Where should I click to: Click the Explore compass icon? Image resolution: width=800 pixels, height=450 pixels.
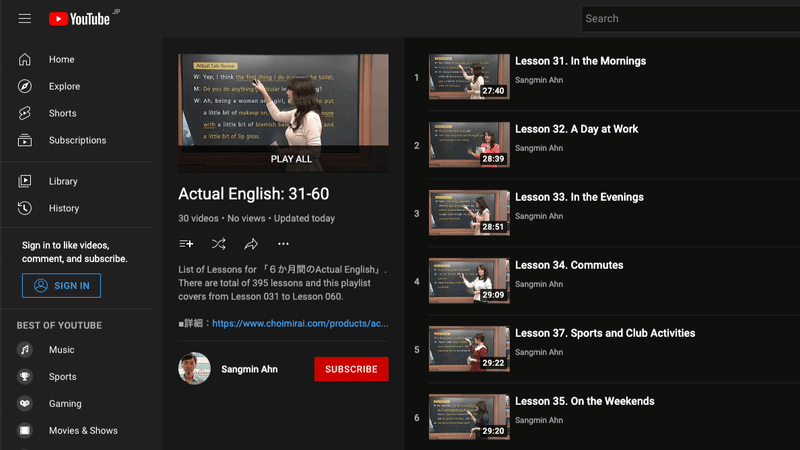pos(24,86)
